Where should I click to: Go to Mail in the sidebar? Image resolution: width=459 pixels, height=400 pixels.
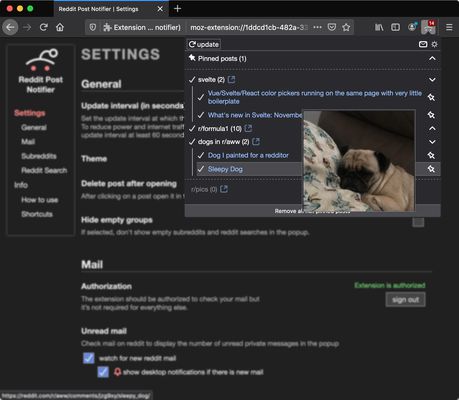coord(28,142)
